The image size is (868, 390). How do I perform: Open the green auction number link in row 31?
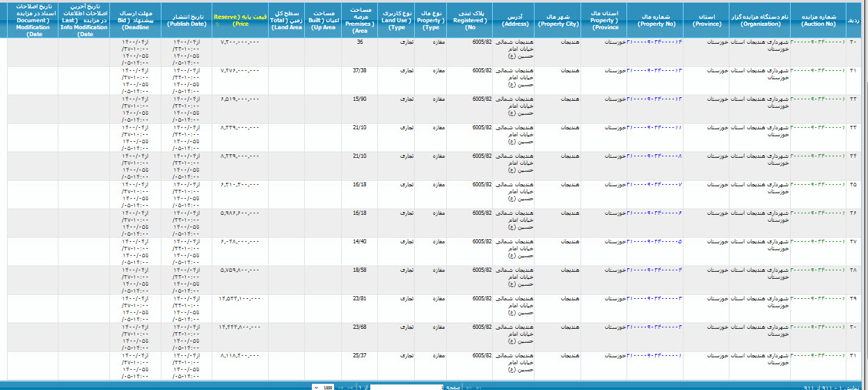point(817,356)
